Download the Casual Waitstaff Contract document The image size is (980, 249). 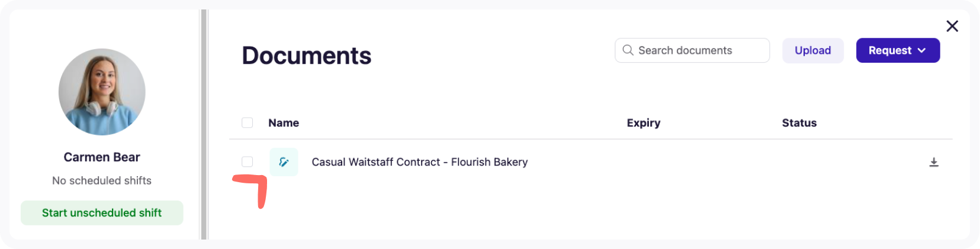pyautogui.click(x=934, y=162)
